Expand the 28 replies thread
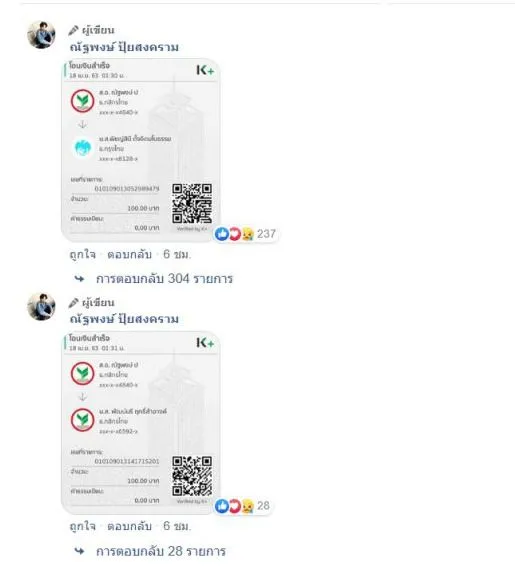 click(161, 551)
